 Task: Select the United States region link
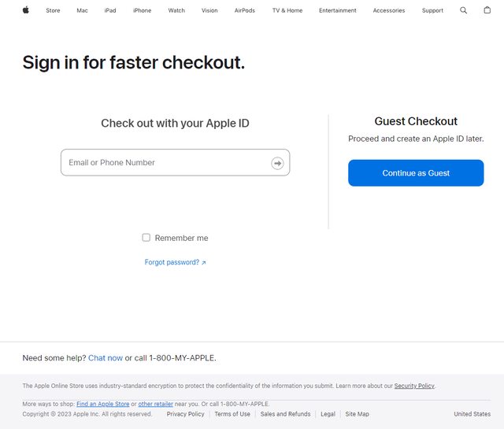472,414
